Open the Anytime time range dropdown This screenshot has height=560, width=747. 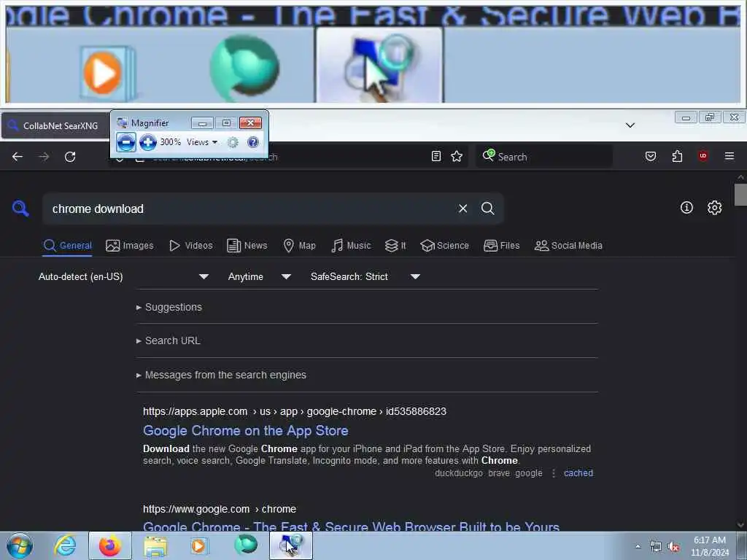(x=260, y=276)
